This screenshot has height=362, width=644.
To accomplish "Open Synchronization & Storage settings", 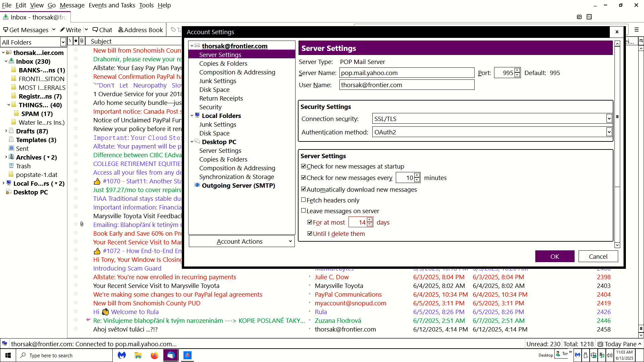I will click(236, 177).
